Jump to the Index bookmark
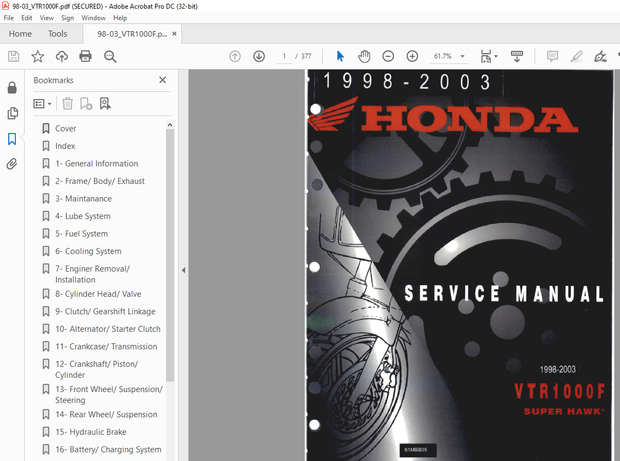The image size is (620, 461). [65, 146]
